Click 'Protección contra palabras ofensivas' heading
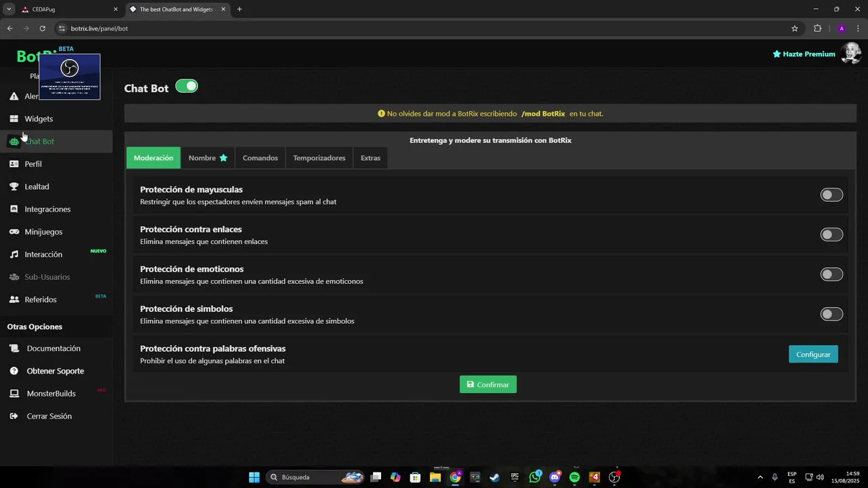Viewport: 868px width, 488px height. tap(213, 348)
